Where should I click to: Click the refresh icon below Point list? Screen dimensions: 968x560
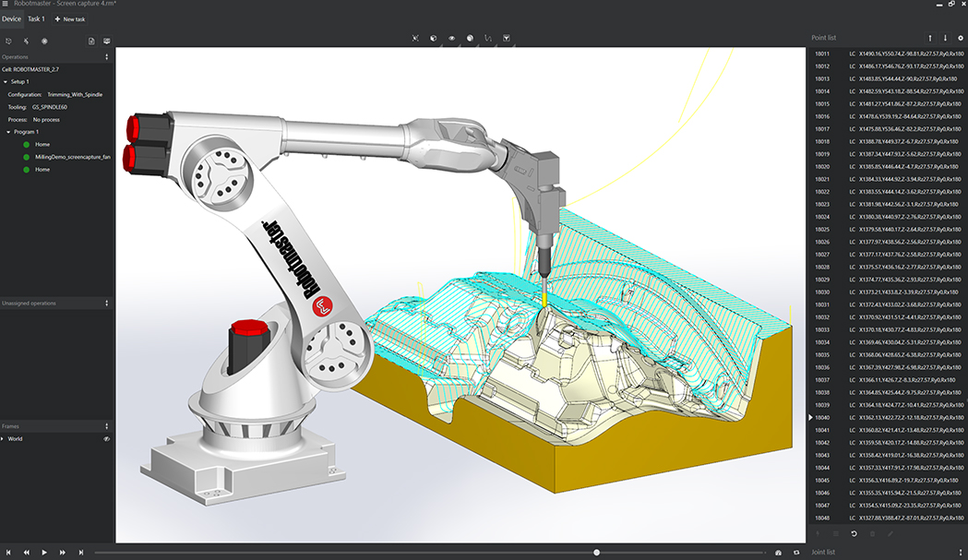tap(854, 533)
